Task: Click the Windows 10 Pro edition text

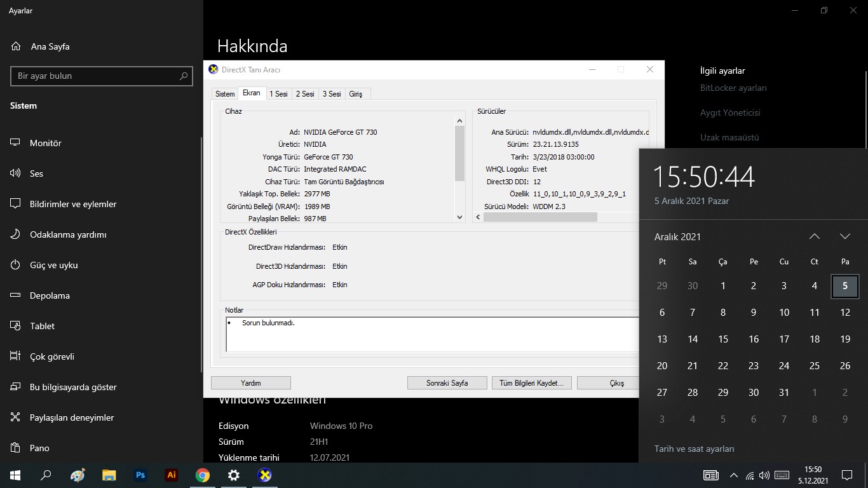Action: [x=341, y=426]
